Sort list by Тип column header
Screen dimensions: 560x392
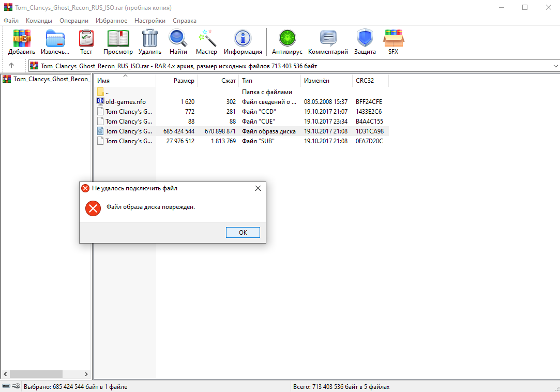coord(269,81)
